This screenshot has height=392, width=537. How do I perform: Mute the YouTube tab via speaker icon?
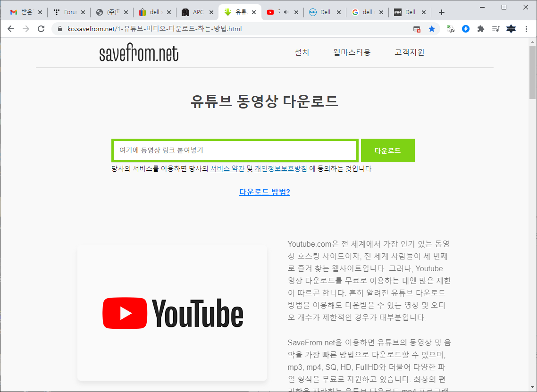coord(286,12)
